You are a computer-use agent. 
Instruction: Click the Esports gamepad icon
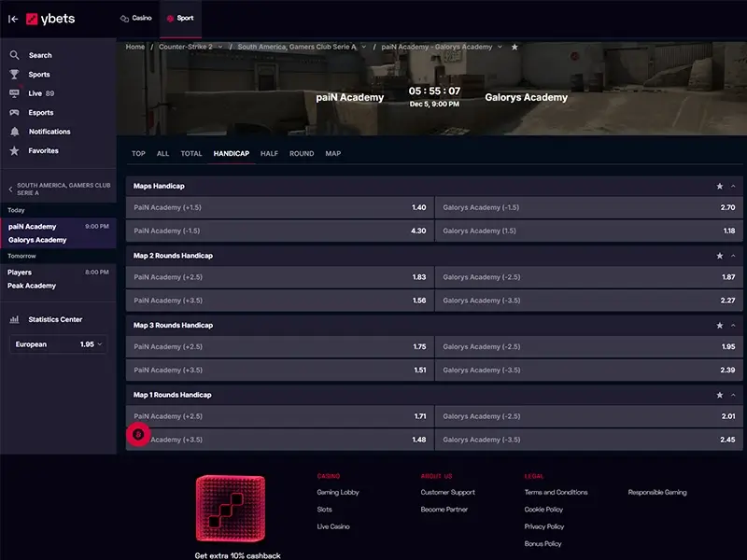pos(15,112)
